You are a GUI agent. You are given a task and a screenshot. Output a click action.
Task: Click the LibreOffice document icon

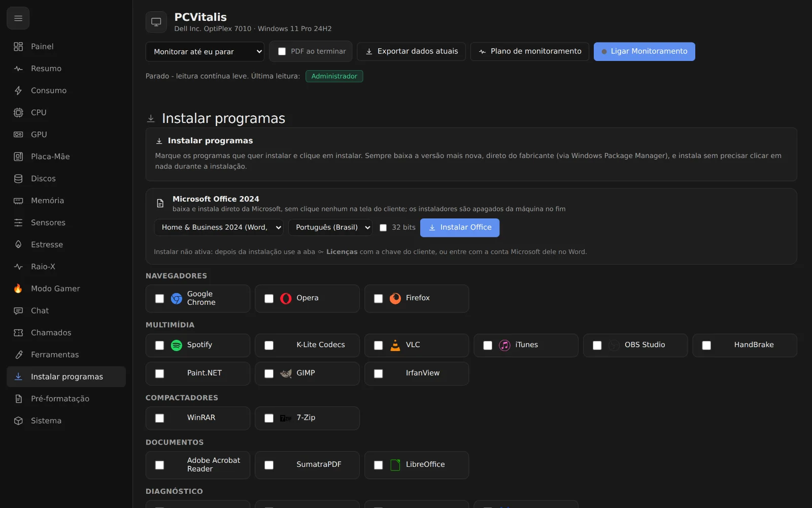pos(395,465)
